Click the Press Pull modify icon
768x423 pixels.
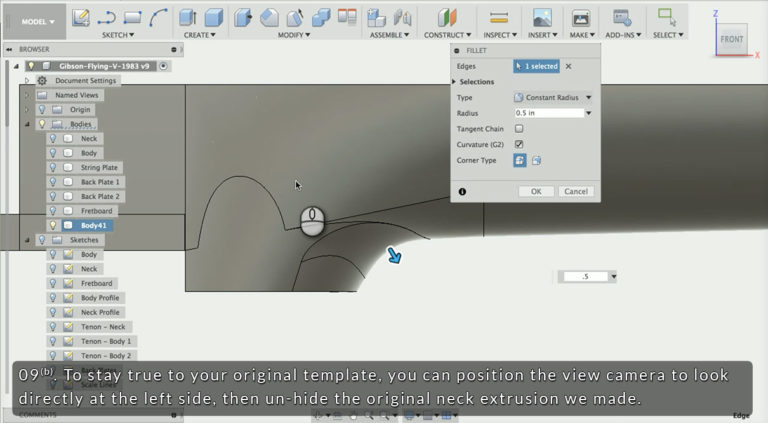243,17
